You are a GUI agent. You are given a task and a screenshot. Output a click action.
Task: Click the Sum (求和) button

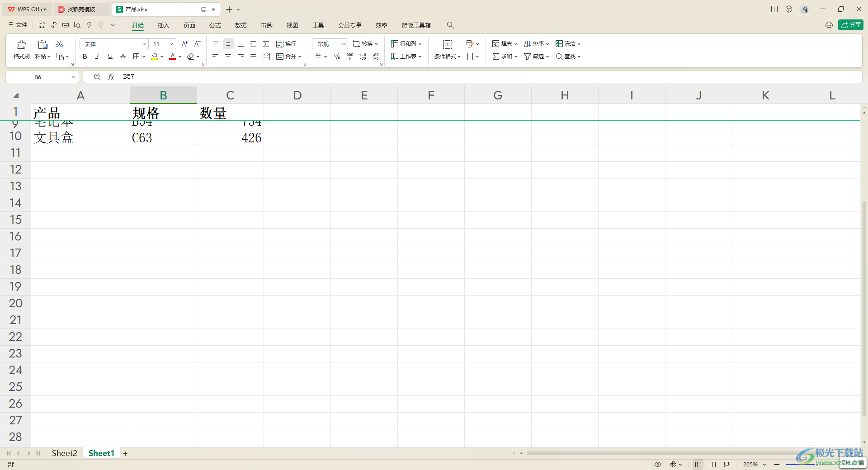[505, 56]
